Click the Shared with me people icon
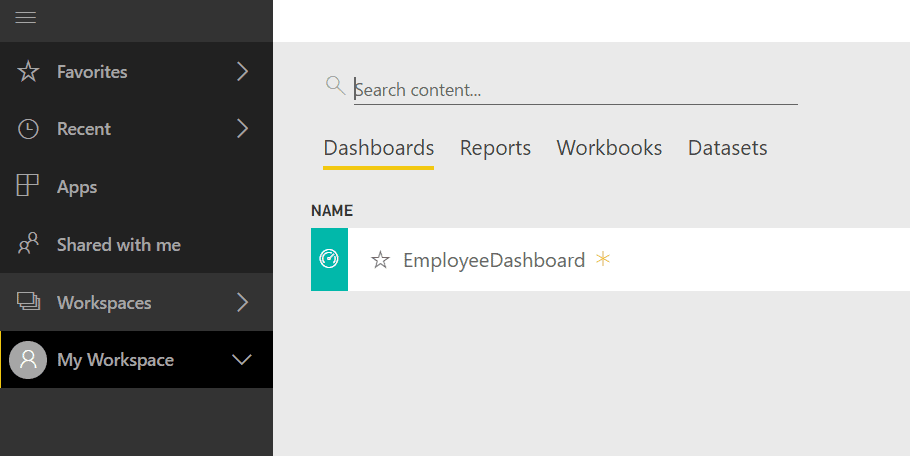910x456 pixels. 28,244
